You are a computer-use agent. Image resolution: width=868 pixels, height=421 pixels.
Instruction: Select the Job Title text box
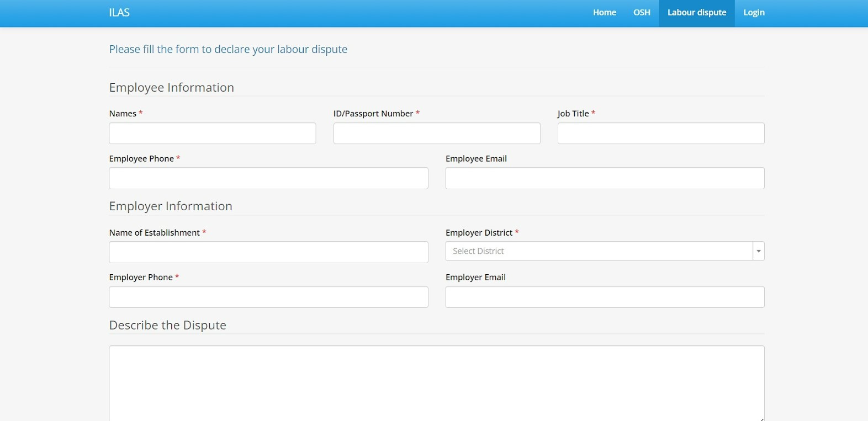click(x=661, y=134)
